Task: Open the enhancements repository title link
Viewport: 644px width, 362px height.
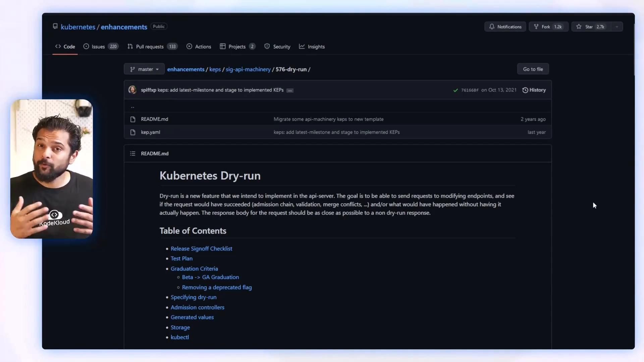Action: (124, 27)
